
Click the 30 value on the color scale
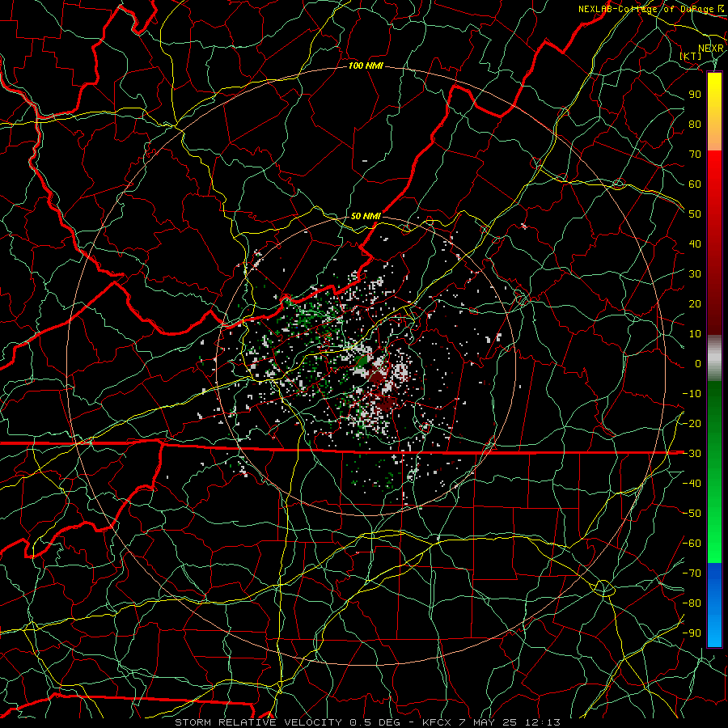coord(695,274)
